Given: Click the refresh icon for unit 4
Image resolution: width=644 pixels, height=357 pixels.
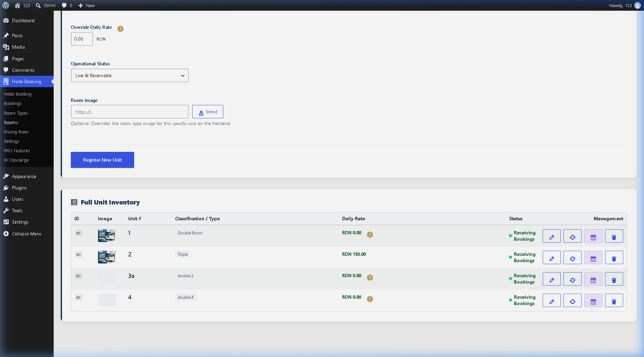Looking at the screenshot, I should click(x=572, y=300).
